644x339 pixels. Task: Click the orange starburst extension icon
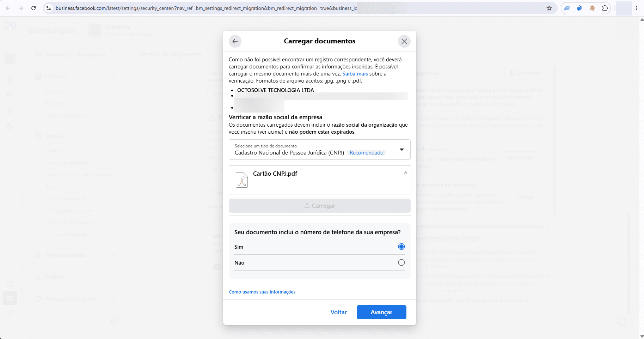tap(592, 8)
